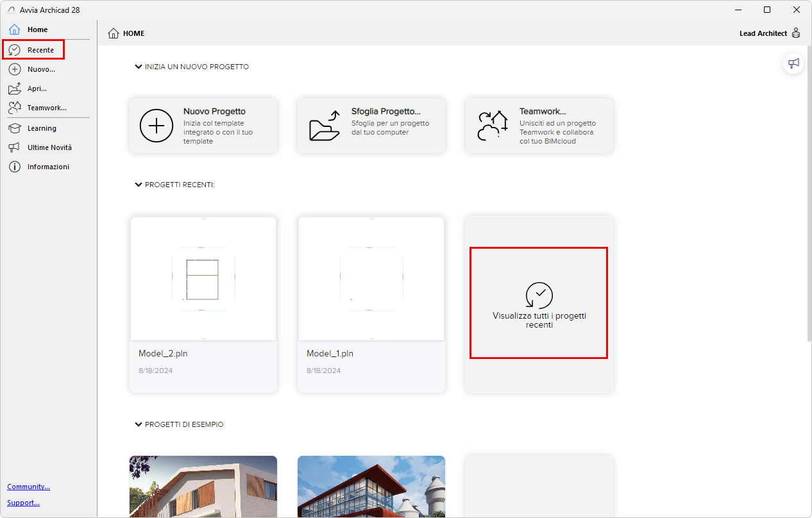Click the Lead Architect user profile icon
812x518 pixels.
coord(796,33)
